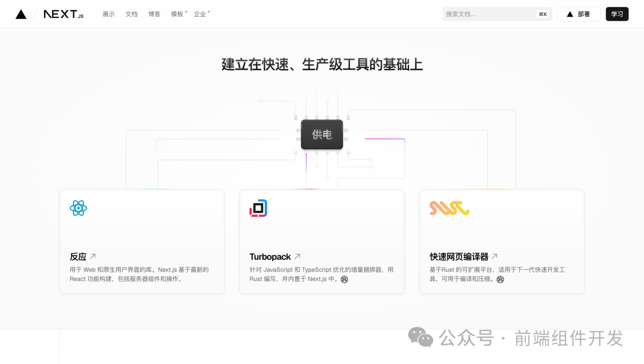Image resolution: width=644 pixels, height=364 pixels.
Task: Click the external arrow next to 反应
Action: (91, 256)
